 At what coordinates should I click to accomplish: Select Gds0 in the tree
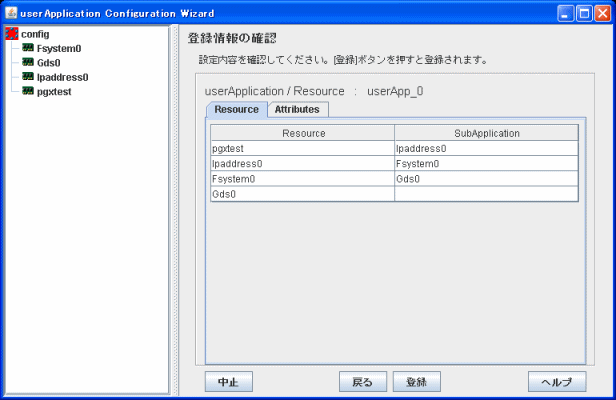pyautogui.click(x=49, y=63)
